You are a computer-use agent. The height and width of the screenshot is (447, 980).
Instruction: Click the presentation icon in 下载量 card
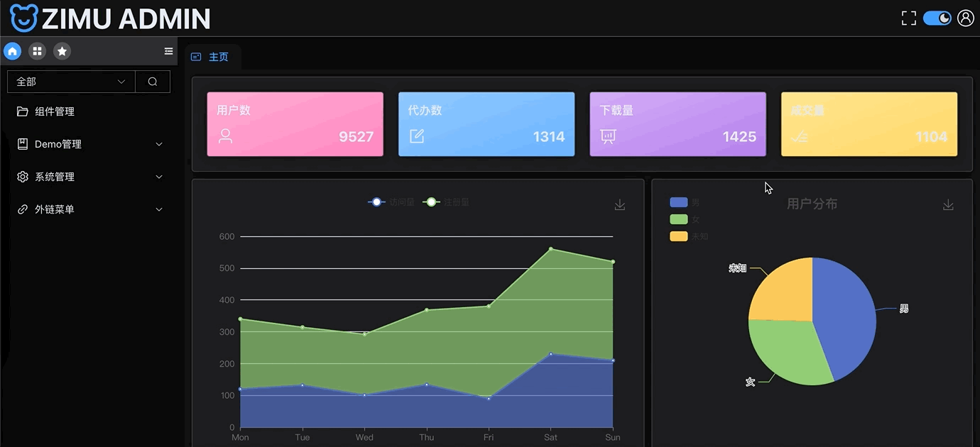pyautogui.click(x=608, y=136)
